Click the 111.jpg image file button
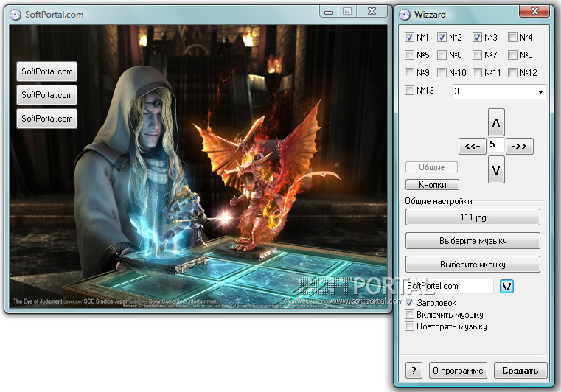Viewport: 561px width, 392px height. tap(473, 217)
